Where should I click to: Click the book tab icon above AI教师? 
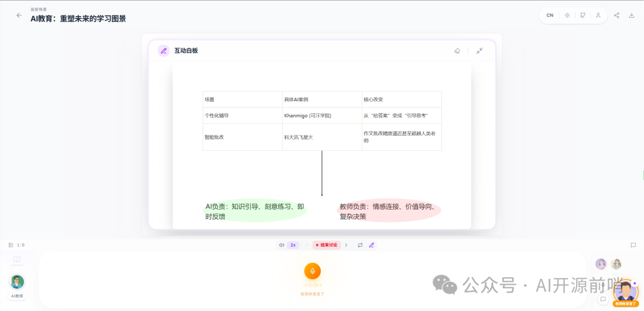(x=17, y=260)
